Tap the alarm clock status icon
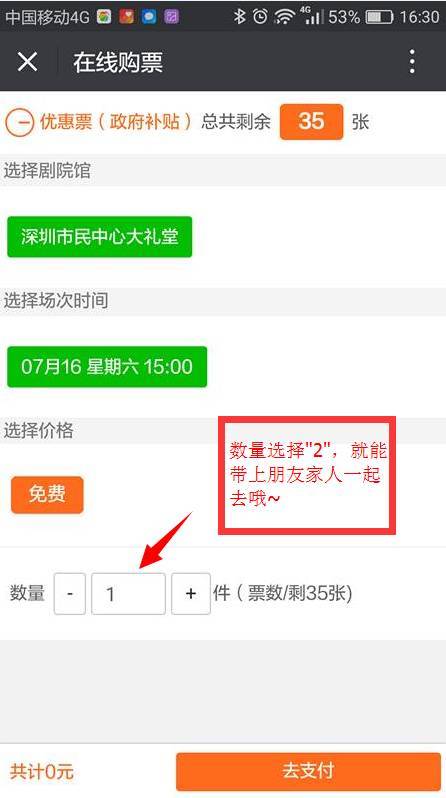This screenshot has width=446, height=798. (260, 17)
